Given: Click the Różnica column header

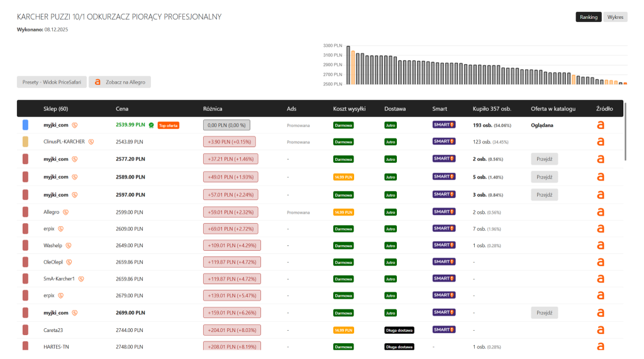Looking at the screenshot, I should pos(213,109).
